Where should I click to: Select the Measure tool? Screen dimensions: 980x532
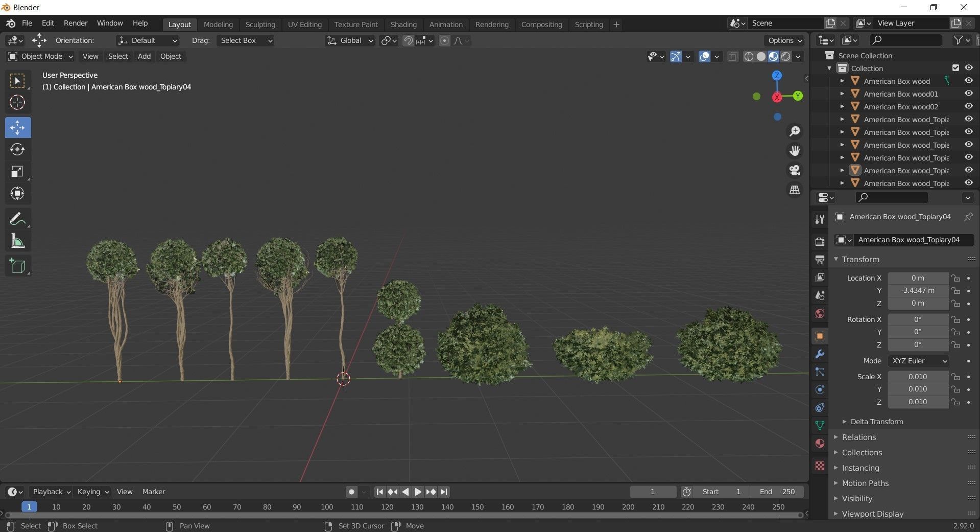[x=18, y=241]
